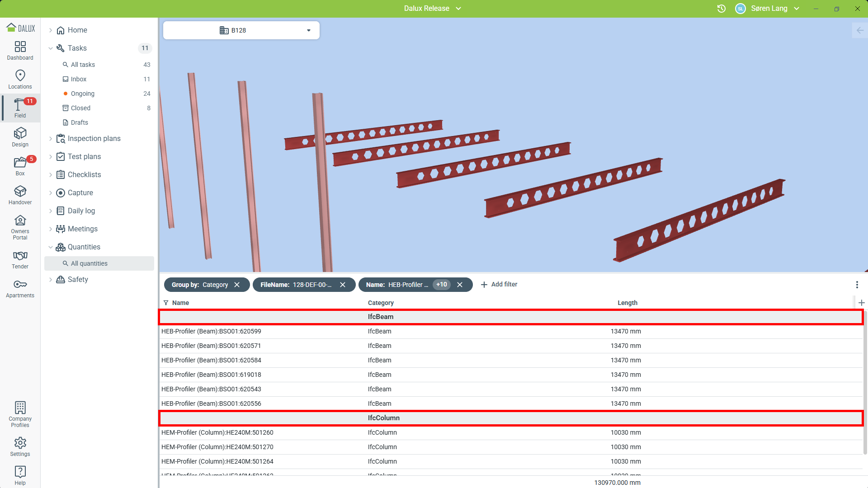
Task: Open the history clock icon
Action: [x=722, y=9]
